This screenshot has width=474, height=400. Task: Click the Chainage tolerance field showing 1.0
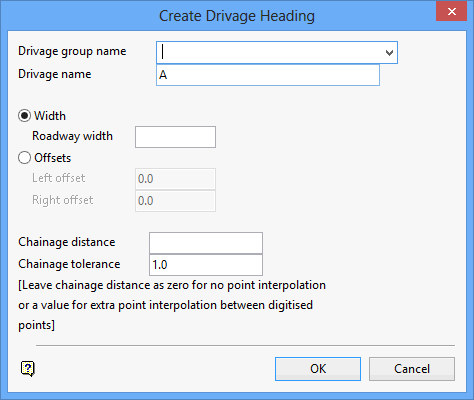206,265
